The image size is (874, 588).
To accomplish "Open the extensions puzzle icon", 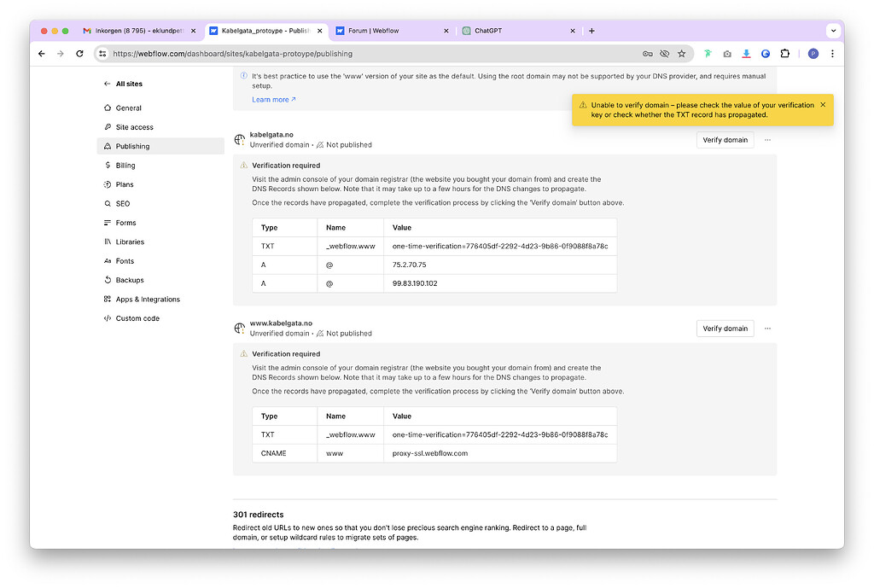I will pyautogui.click(x=785, y=54).
